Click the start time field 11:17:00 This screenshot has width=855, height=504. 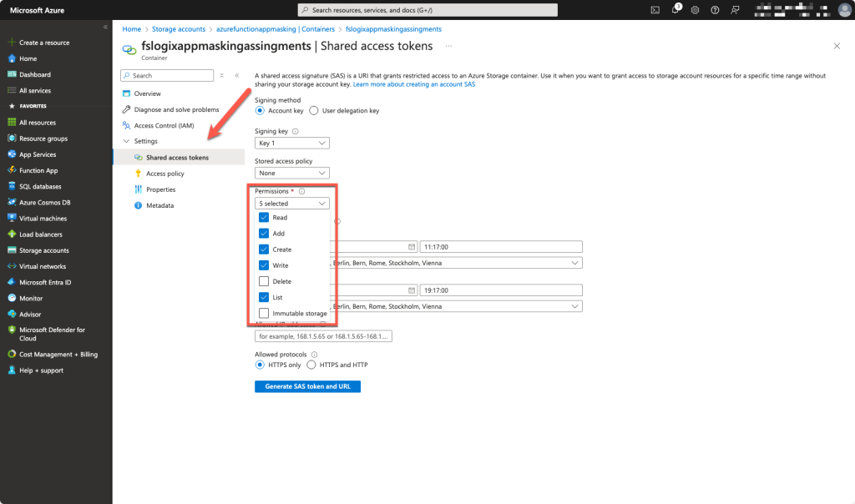(501, 247)
